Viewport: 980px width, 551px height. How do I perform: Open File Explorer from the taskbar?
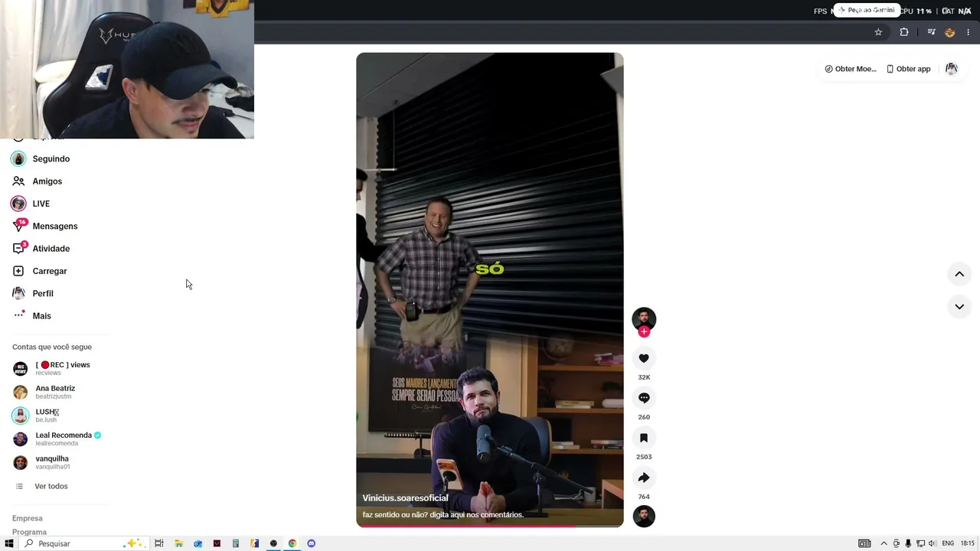(178, 543)
